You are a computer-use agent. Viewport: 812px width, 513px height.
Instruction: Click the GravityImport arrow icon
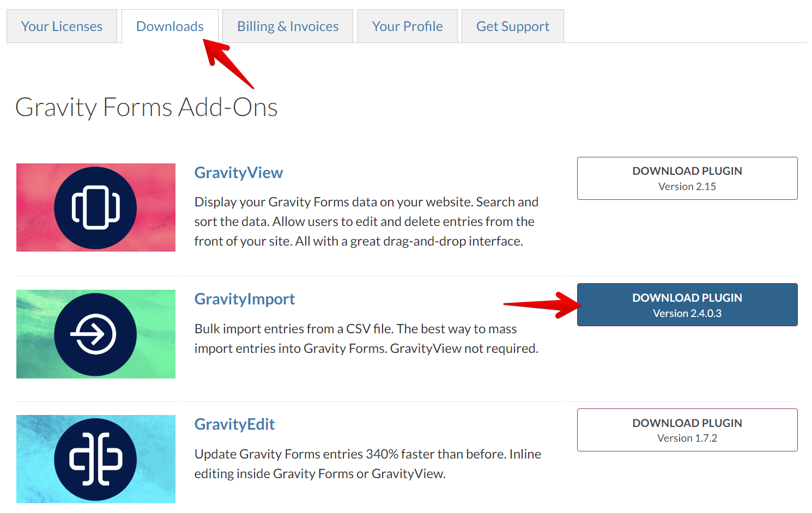click(x=95, y=334)
